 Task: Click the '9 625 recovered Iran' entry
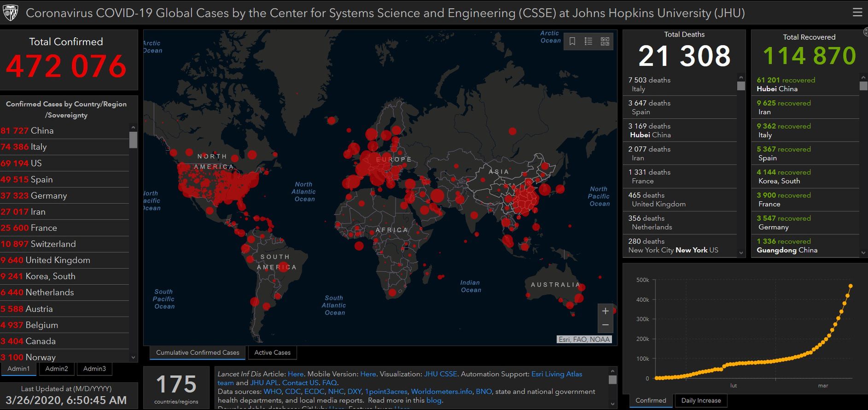tap(806, 107)
